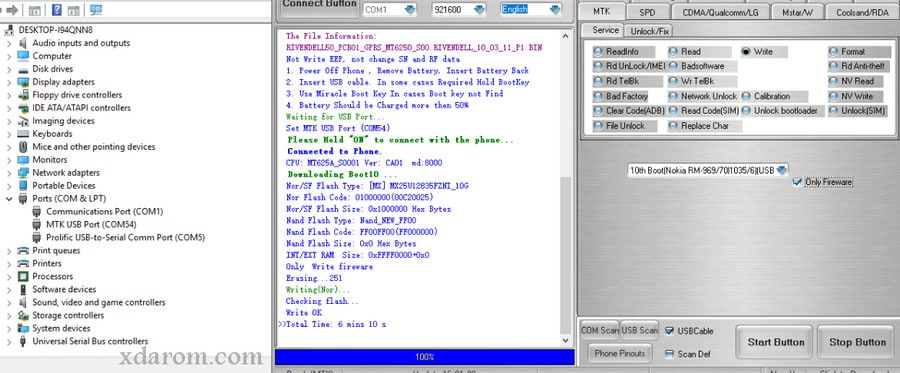
Task: Select the Write radio option
Action: tap(746, 52)
